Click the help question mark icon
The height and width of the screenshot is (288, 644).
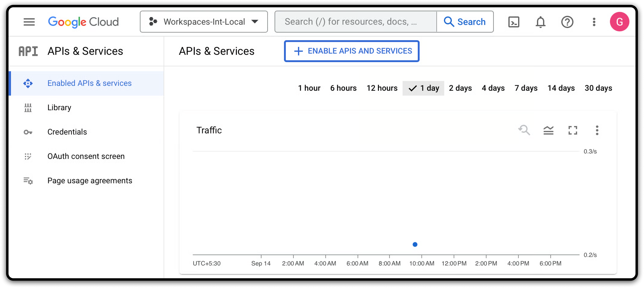pyautogui.click(x=567, y=22)
